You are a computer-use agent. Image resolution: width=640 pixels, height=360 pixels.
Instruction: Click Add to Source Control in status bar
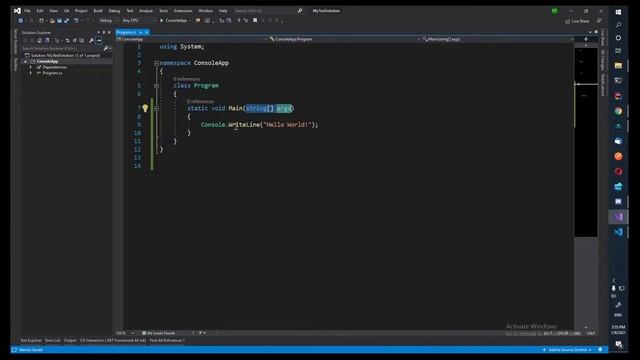(x=567, y=350)
